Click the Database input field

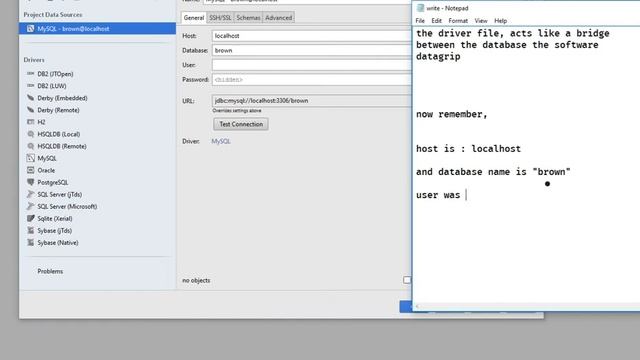[312, 50]
